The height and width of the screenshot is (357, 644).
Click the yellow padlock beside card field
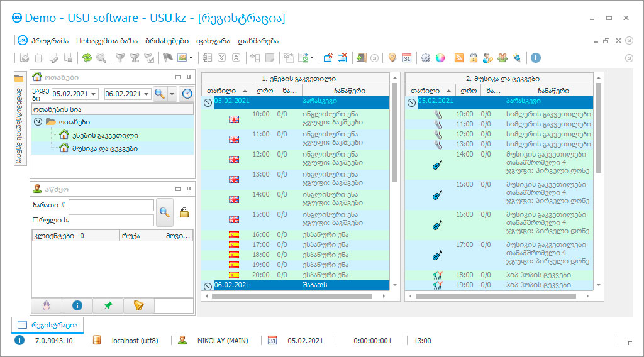[x=184, y=212]
